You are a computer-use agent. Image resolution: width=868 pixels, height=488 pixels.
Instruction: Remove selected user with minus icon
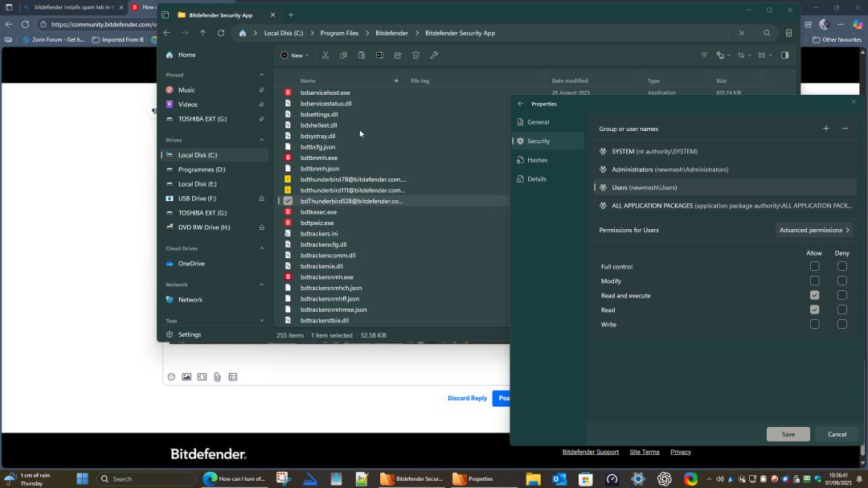845,129
